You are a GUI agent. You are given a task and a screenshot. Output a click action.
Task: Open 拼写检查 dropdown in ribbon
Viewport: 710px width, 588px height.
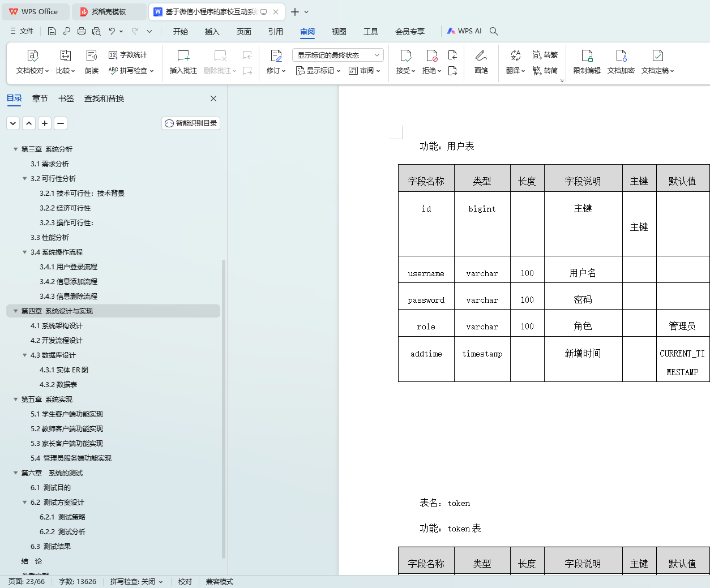point(131,71)
